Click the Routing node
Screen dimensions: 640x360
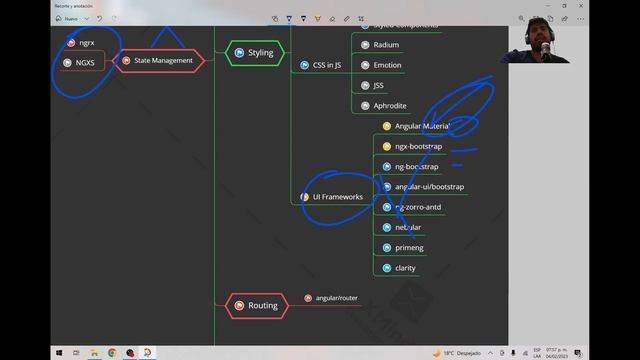(x=256, y=305)
